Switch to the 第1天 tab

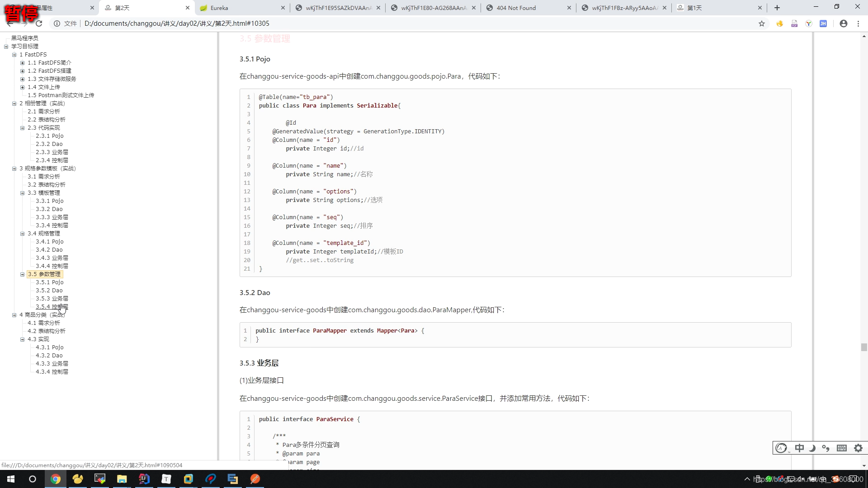pyautogui.click(x=719, y=8)
